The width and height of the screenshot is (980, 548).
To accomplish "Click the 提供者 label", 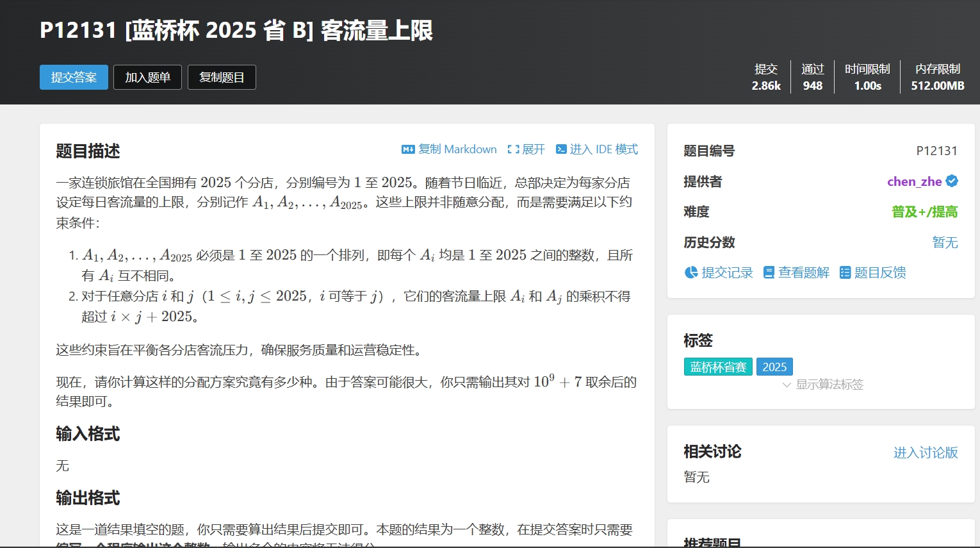I will [x=703, y=181].
